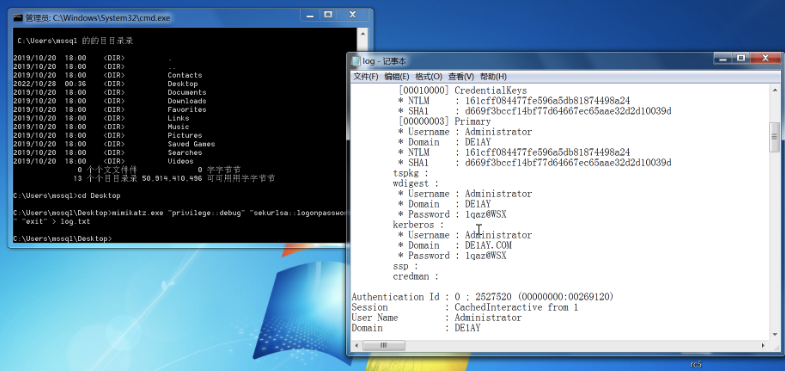This screenshot has width=785, height=371.
Task: Click the mimikatz.exe command line in cmd
Action: click(x=180, y=217)
